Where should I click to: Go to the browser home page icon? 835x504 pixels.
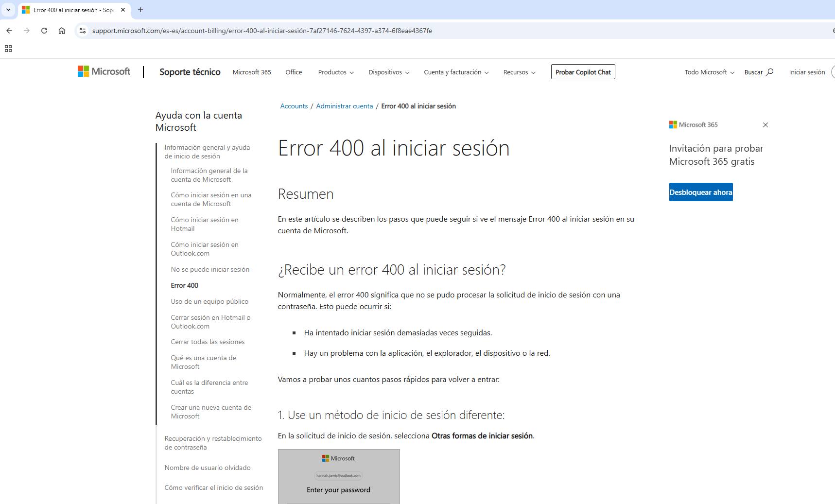[62, 31]
